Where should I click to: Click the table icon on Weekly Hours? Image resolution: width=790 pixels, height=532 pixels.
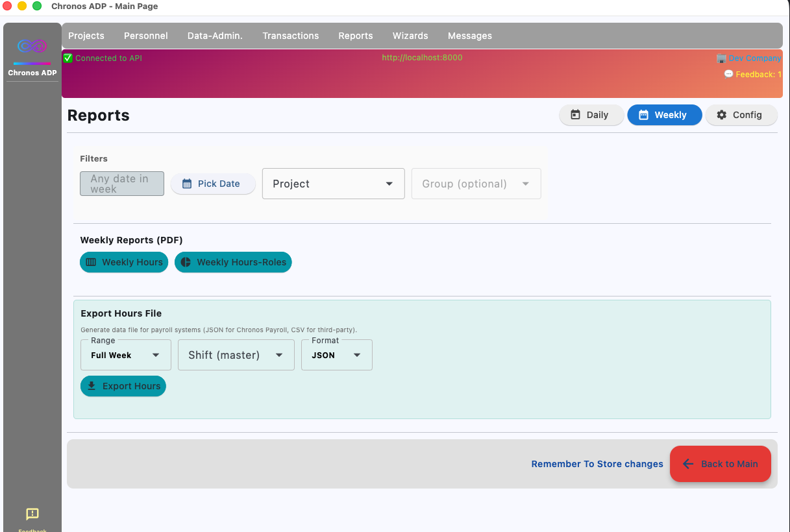coord(91,262)
